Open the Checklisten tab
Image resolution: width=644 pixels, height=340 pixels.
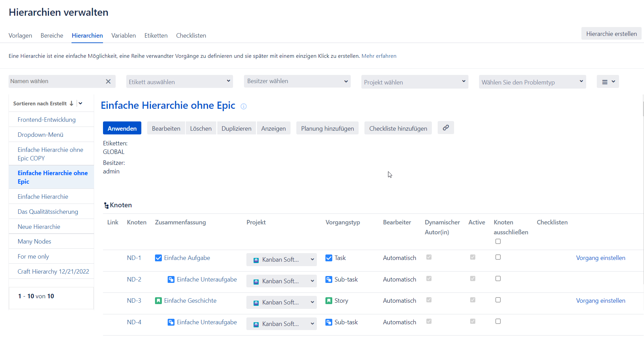pos(191,36)
